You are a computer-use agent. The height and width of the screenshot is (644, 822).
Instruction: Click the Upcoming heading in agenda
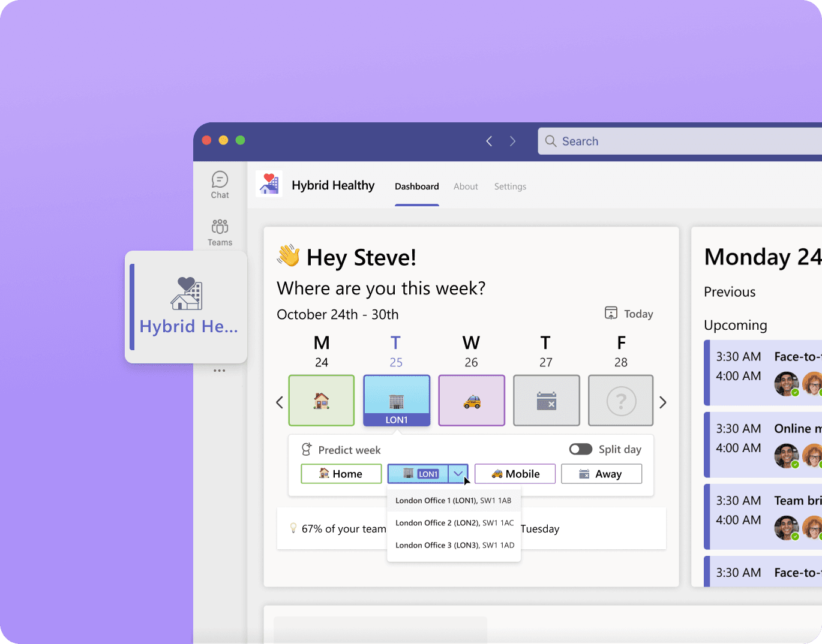[x=736, y=325]
